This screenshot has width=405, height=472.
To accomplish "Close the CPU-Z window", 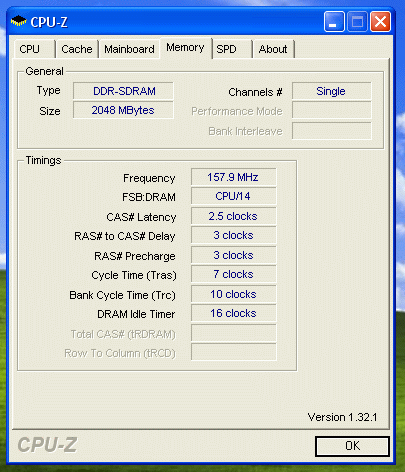I will pos(380,22).
